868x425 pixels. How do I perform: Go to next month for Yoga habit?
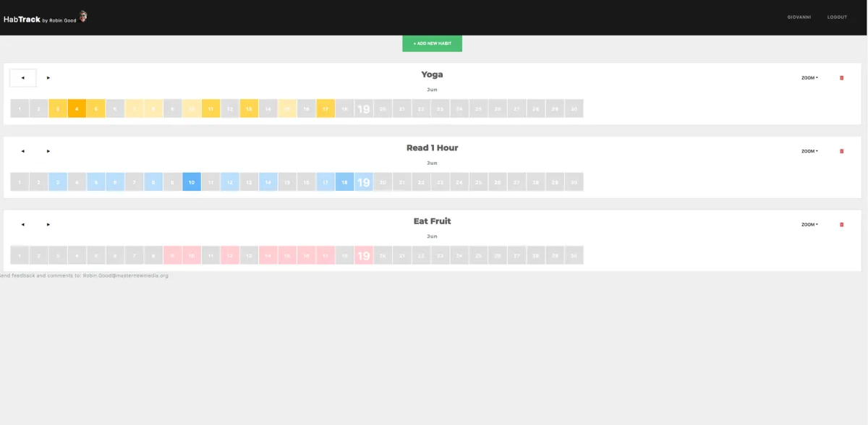point(48,77)
